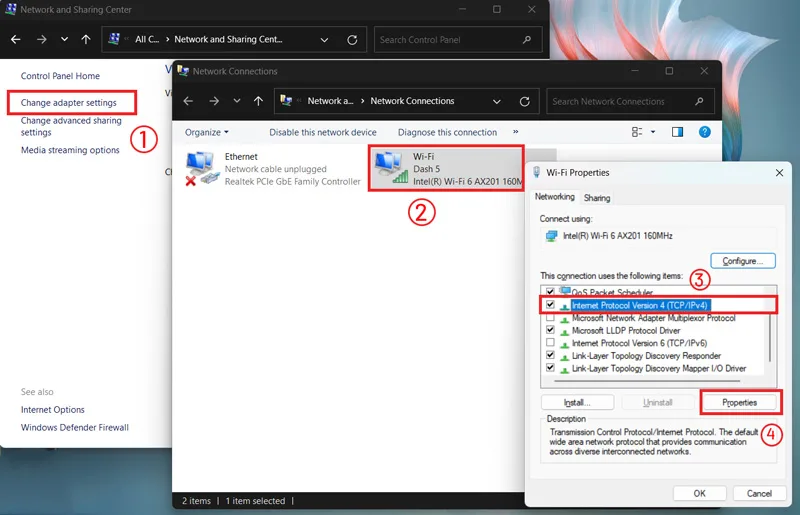Open Change adapter settings link

(x=68, y=103)
